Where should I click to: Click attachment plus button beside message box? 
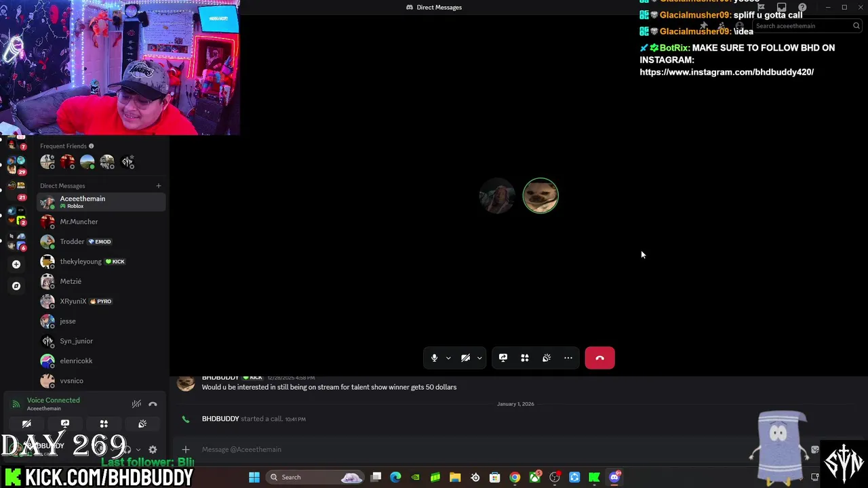coord(185,449)
